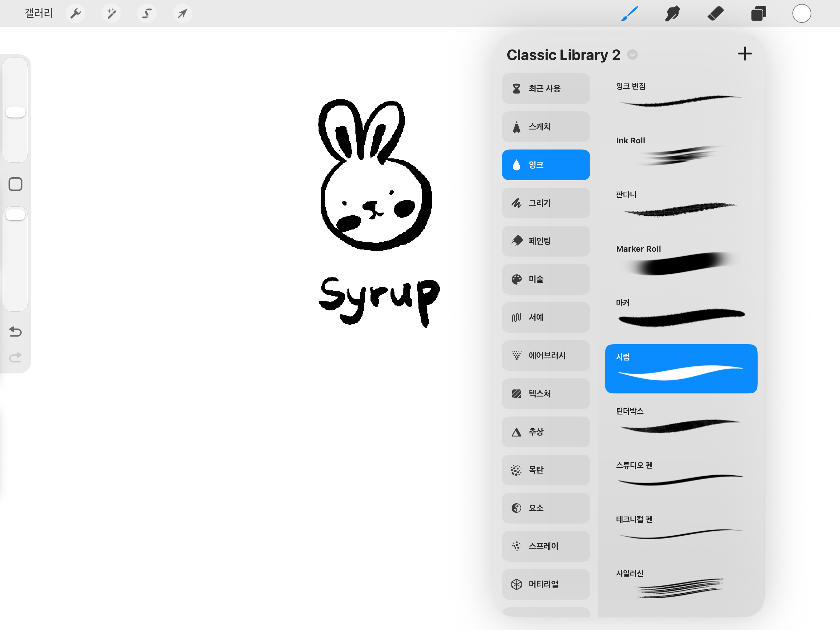The height and width of the screenshot is (630, 840).
Task: Toggle the square modify button in sidebar
Action: 15,184
